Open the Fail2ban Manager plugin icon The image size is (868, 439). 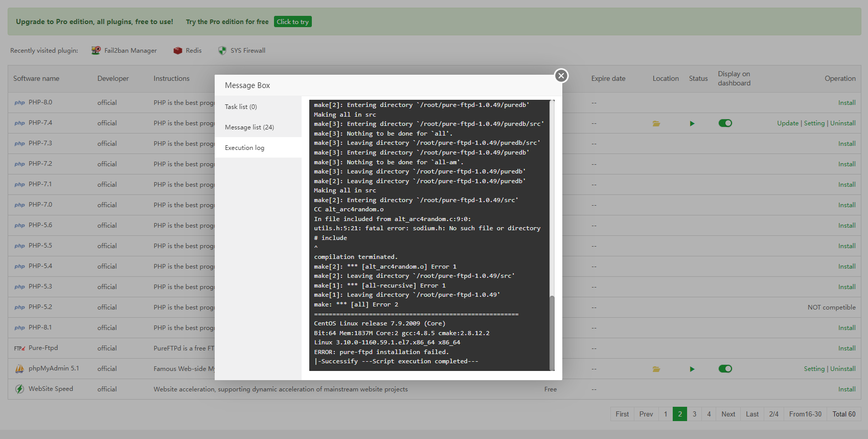point(96,51)
